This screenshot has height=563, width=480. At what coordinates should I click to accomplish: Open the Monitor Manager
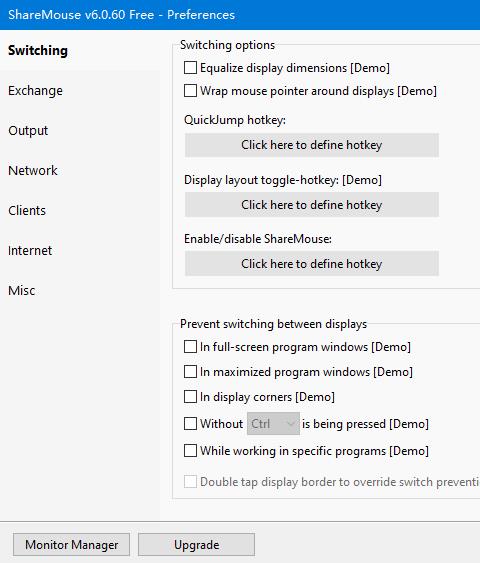(71, 545)
